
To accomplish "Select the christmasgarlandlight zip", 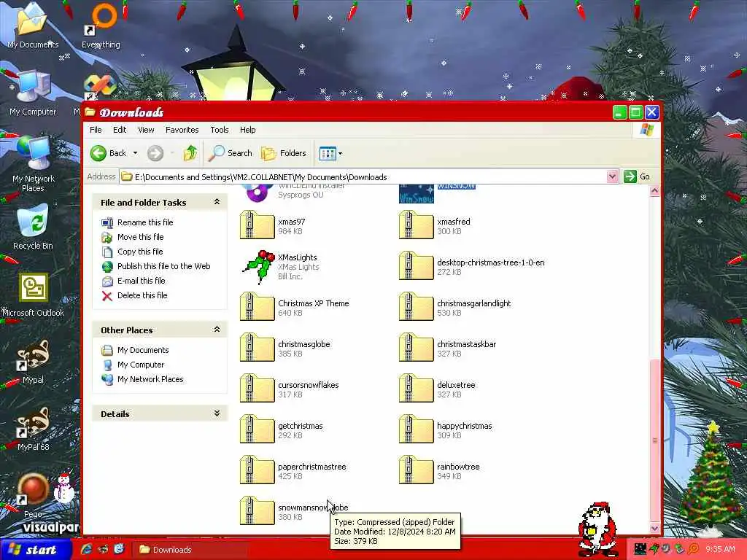I will (x=417, y=307).
